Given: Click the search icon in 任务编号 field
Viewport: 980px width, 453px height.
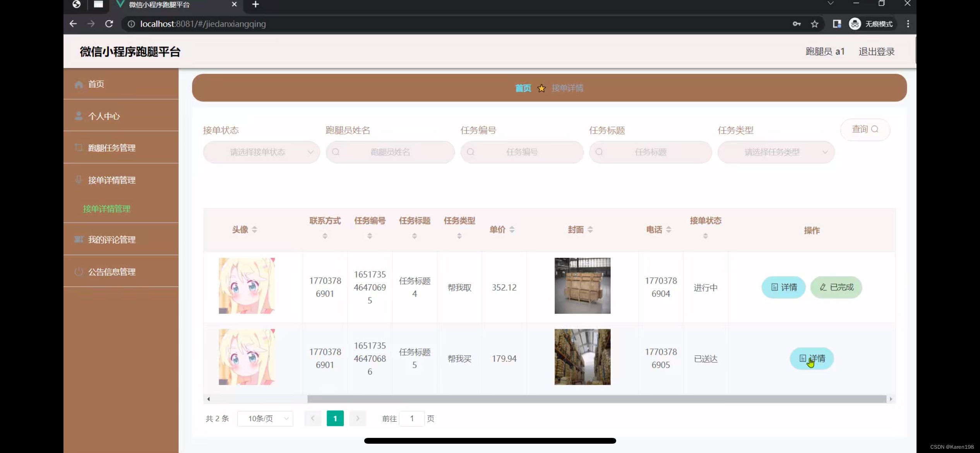Looking at the screenshot, I should [471, 152].
